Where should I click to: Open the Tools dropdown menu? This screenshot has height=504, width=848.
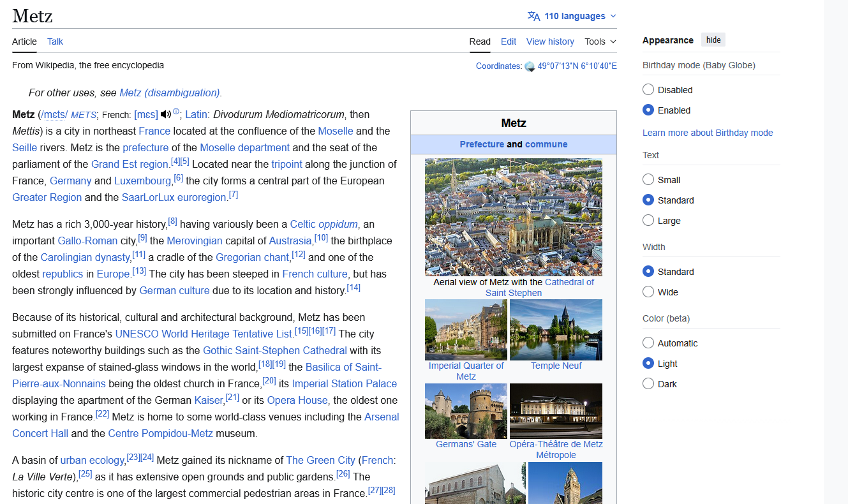[600, 41]
